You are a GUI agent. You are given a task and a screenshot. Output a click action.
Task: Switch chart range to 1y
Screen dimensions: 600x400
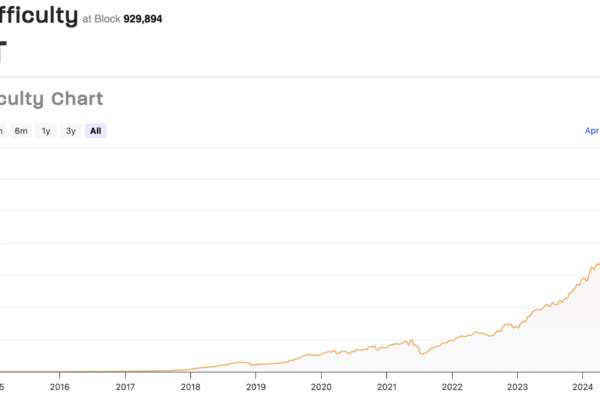tap(46, 131)
